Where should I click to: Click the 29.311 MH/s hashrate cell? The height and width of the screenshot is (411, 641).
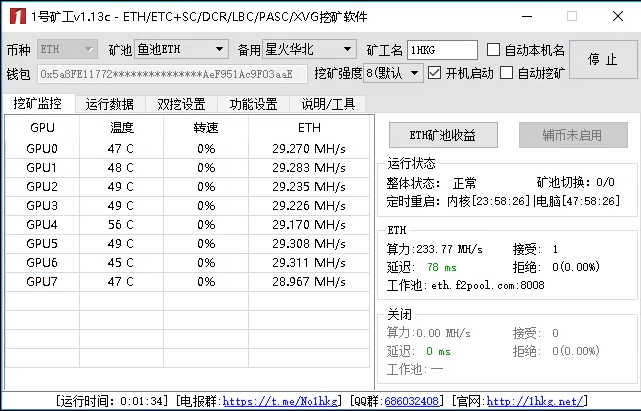(309, 263)
